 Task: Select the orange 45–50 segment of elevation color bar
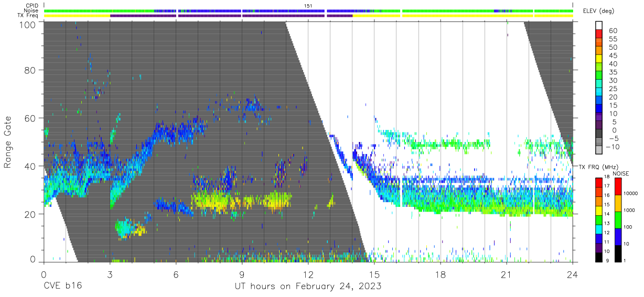[x=599, y=51]
